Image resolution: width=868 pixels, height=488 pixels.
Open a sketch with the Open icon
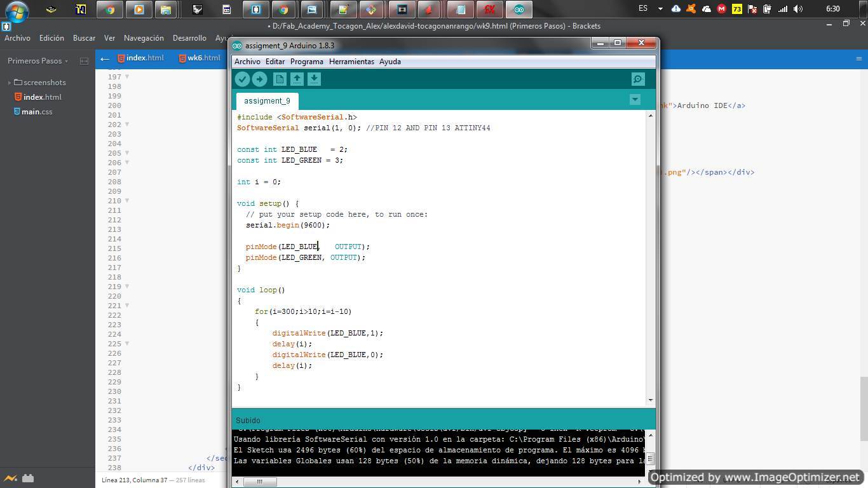[297, 79]
